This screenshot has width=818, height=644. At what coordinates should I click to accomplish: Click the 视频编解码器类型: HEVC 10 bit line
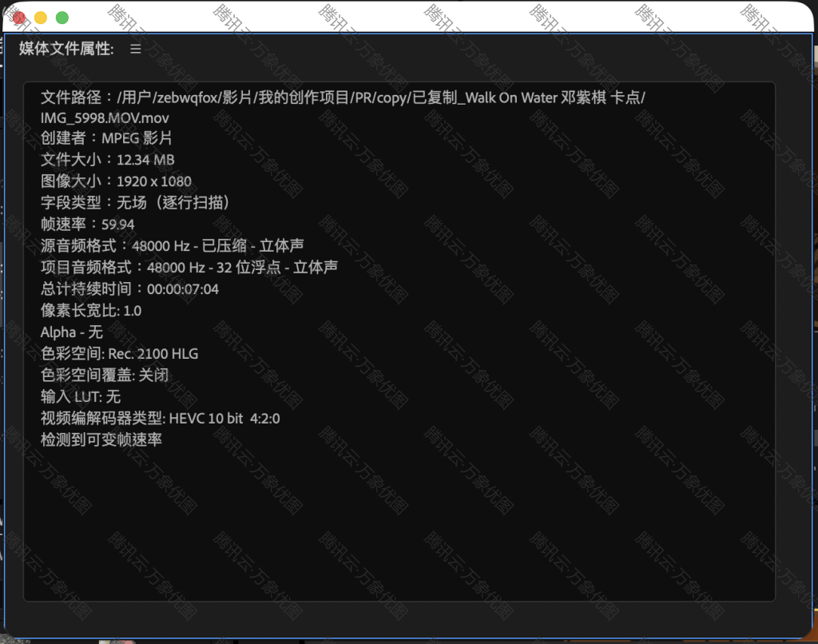click(x=161, y=419)
